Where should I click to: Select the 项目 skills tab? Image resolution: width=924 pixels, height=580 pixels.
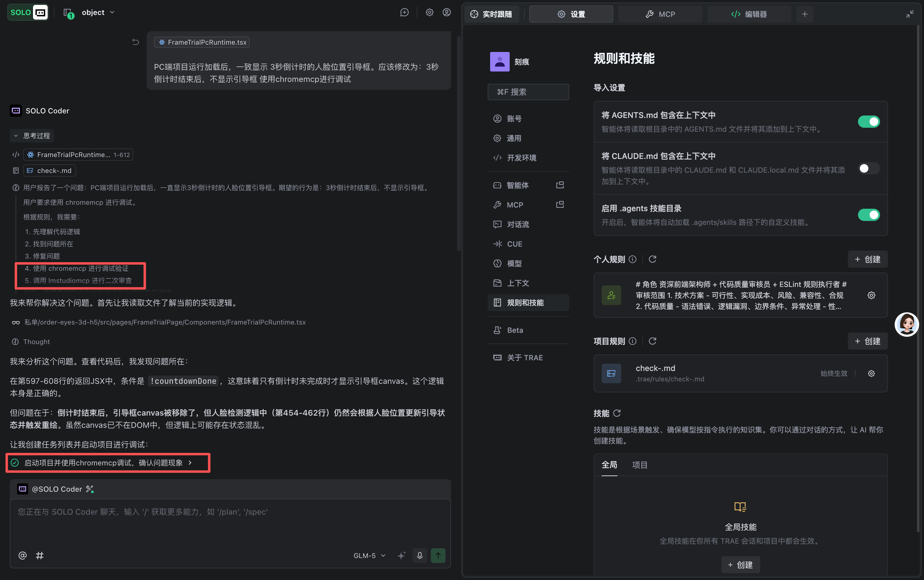pyautogui.click(x=640, y=465)
